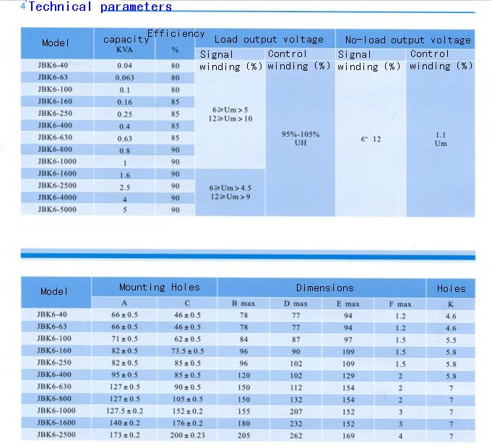Click the "6~12" no-load signal winding value
The image size is (492, 448).
[x=371, y=139]
